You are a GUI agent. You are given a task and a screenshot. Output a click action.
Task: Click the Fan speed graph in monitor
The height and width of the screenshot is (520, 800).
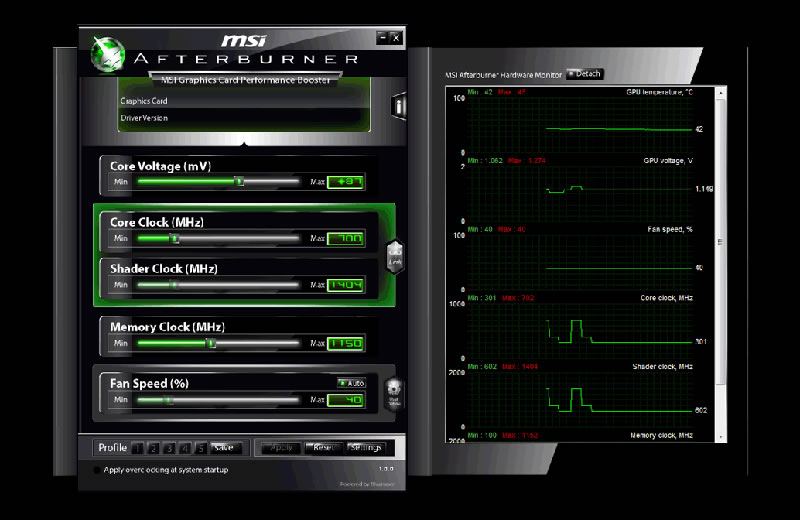(580, 262)
